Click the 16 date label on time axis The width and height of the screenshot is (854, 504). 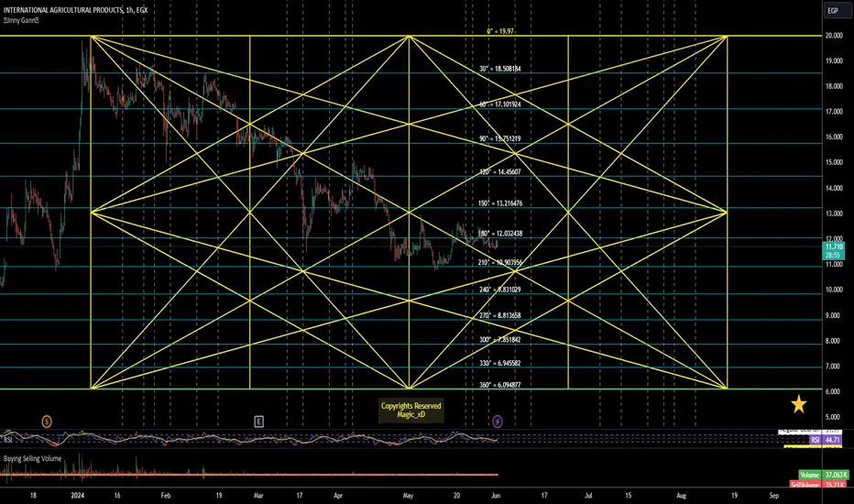point(117,496)
